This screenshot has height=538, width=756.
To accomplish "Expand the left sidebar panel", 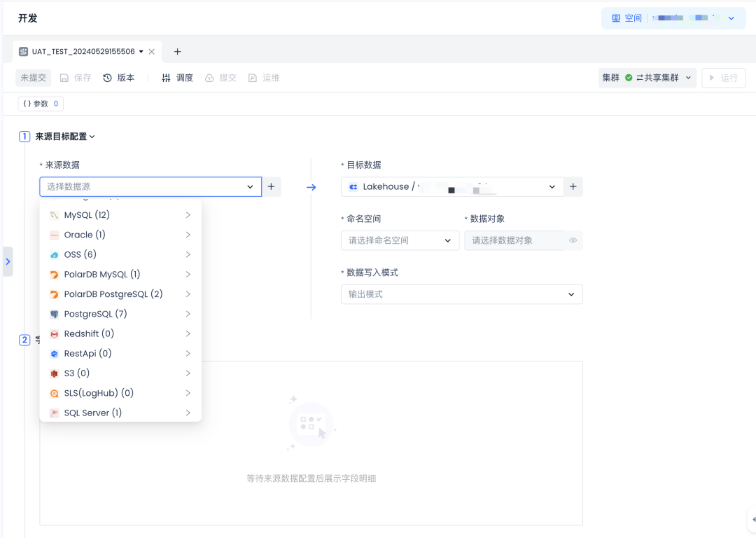I will coord(8,261).
